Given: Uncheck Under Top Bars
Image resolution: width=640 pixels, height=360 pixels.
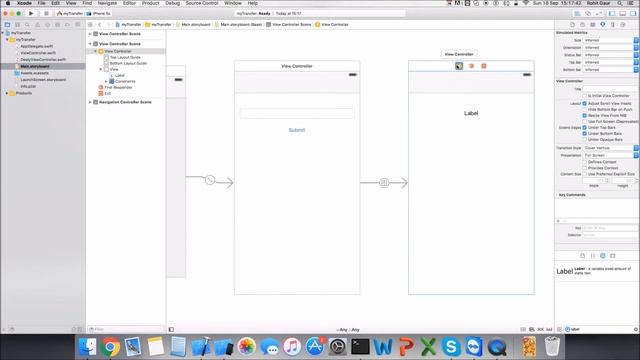Looking at the screenshot, I should tap(584, 128).
